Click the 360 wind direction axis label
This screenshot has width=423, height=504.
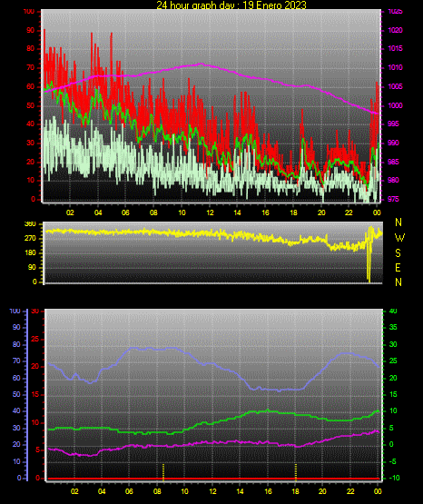(30, 224)
